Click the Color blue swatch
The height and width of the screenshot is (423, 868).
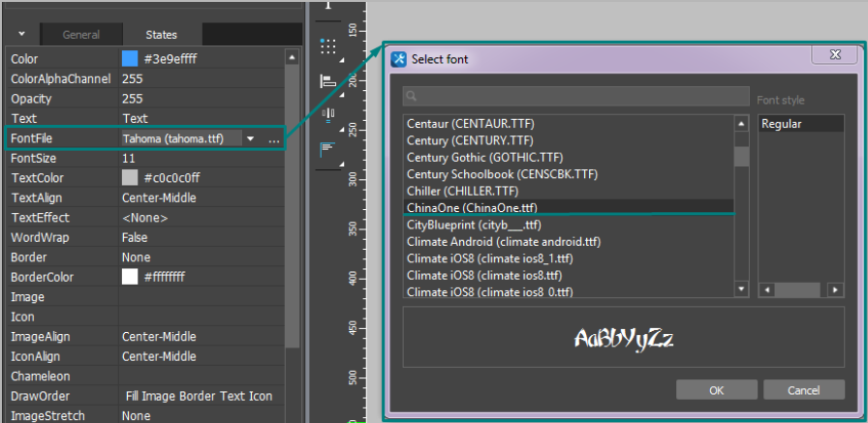130,59
